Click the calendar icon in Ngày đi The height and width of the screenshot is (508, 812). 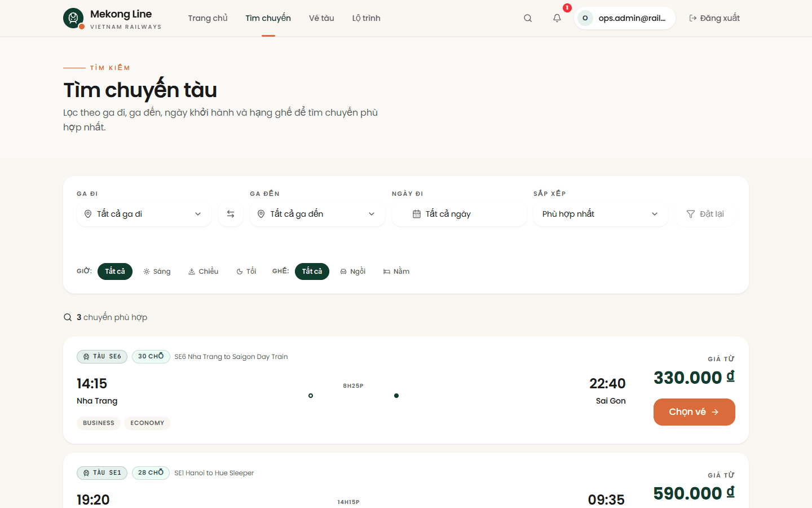(417, 214)
